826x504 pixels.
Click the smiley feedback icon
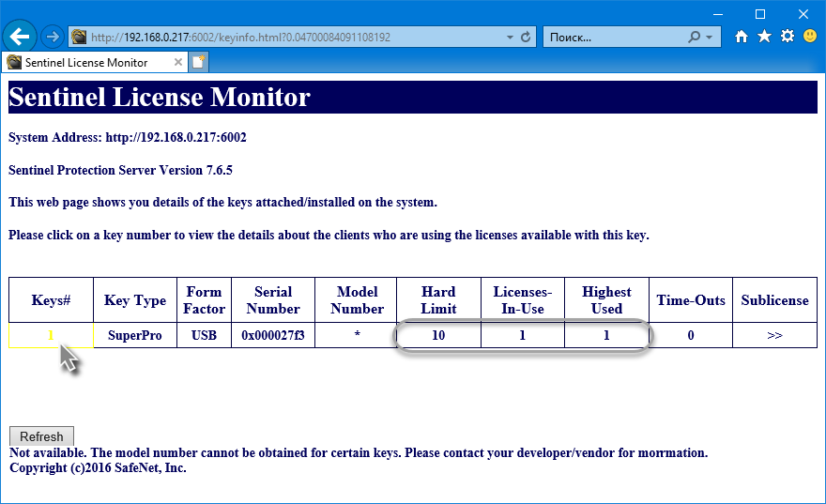pos(810,37)
